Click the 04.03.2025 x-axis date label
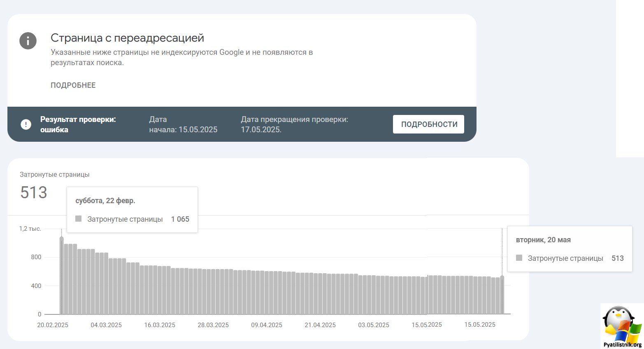The height and width of the screenshot is (349, 644). [x=106, y=325]
